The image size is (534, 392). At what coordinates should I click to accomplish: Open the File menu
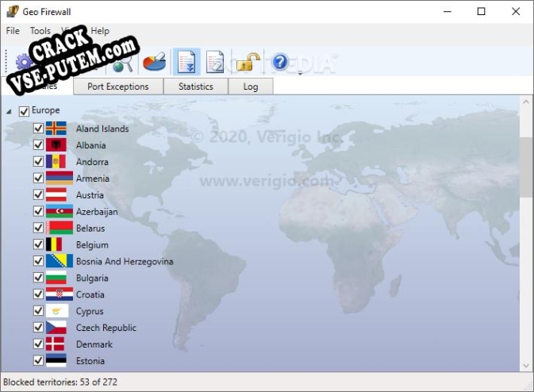point(13,31)
